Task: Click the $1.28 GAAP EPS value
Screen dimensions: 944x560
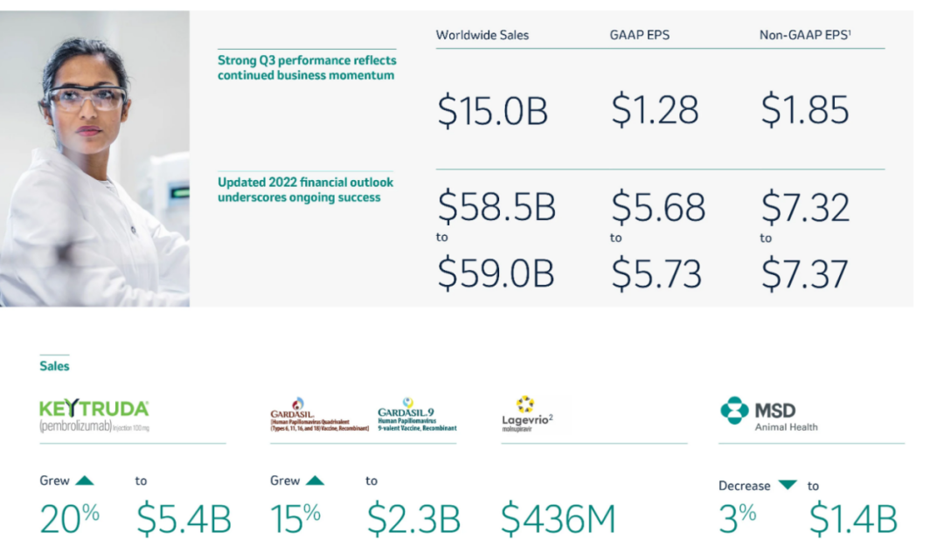Action: [x=655, y=109]
